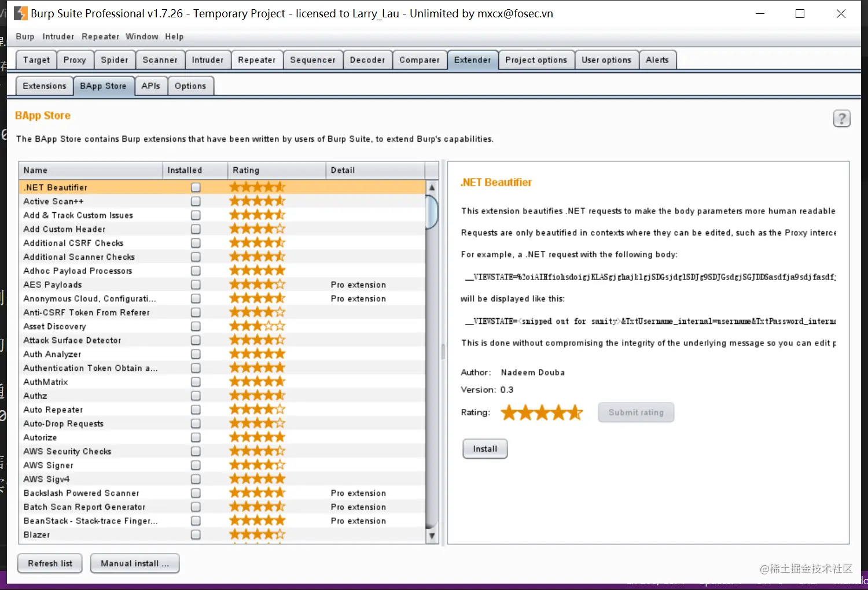Click rating stars for Active Scan++ row

coord(258,201)
